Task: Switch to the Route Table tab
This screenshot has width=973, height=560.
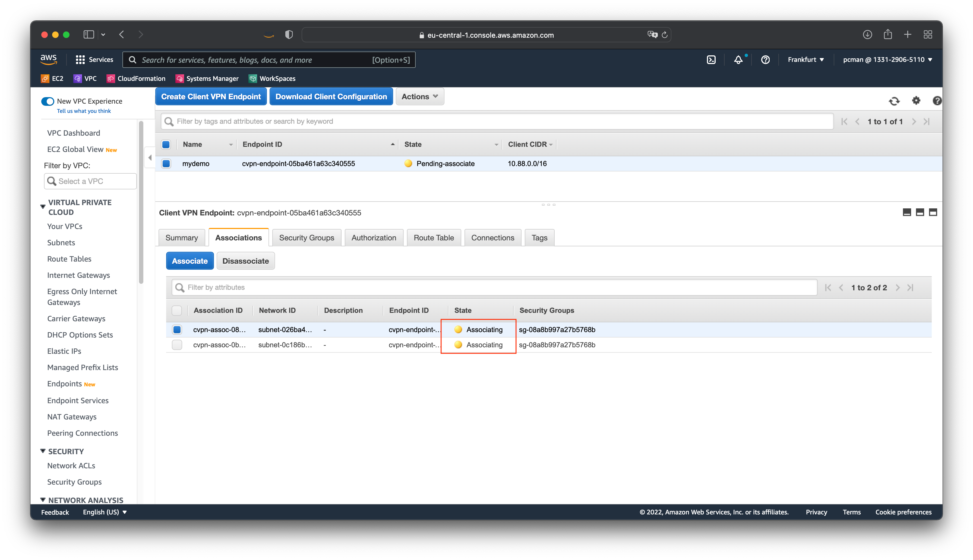Action: click(434, 238)
